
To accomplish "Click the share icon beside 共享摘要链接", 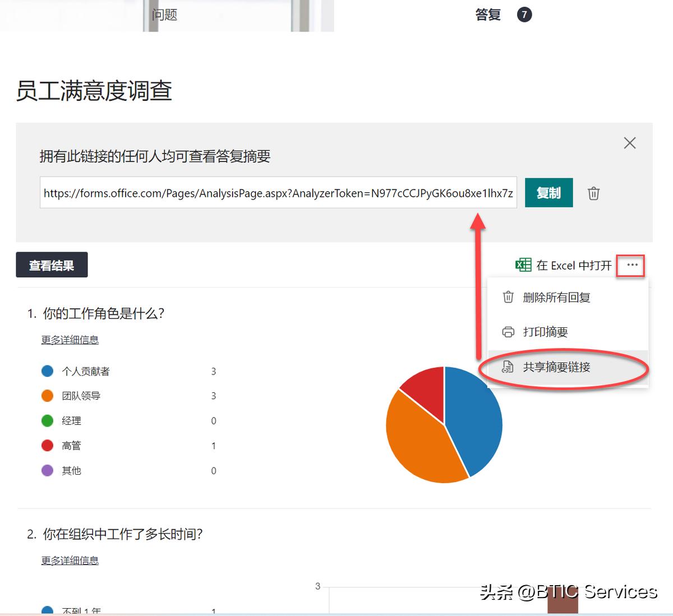I will tap(508, 367).
